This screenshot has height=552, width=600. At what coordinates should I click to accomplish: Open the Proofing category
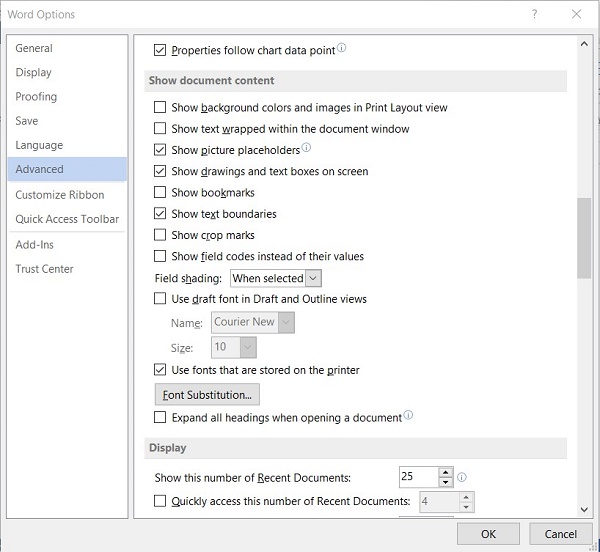(x=67, y=97)
